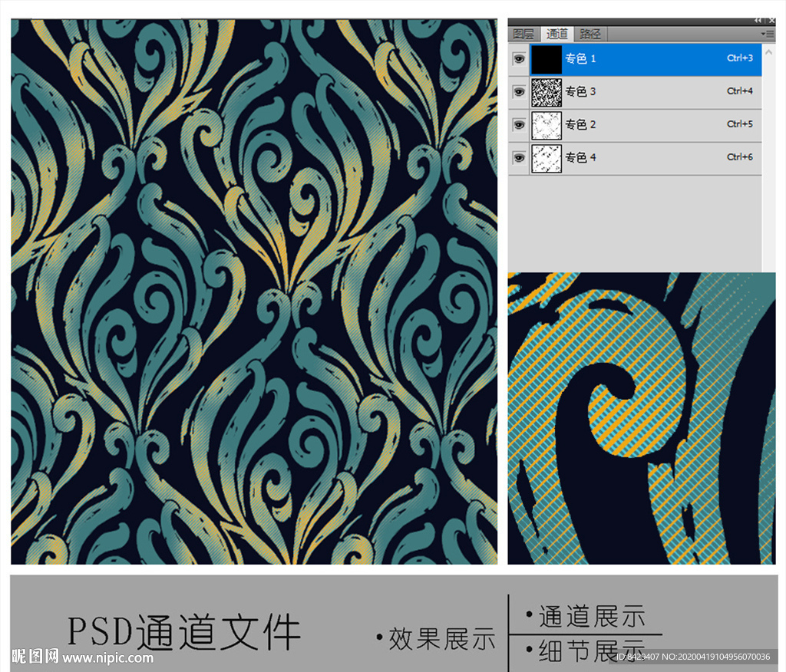This screenshot has height=672, width=786.
Task: Click the Ctrl+6 shortcut label
Action: pos(740,157)
